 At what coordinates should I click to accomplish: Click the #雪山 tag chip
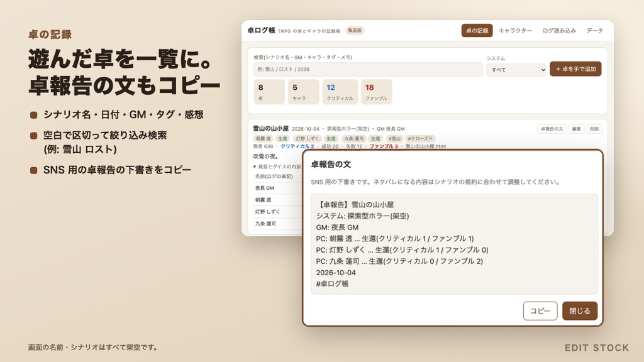point(394,139)
